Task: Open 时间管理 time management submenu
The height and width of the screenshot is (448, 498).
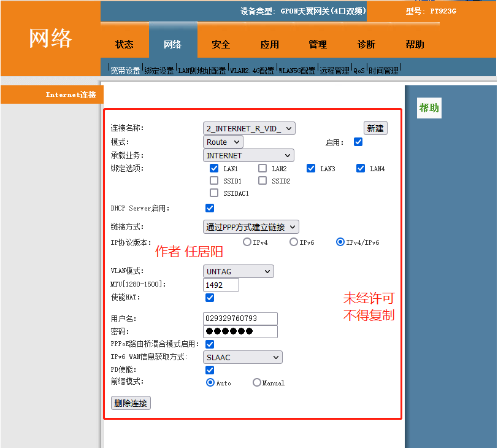Action: pos(384,71)
